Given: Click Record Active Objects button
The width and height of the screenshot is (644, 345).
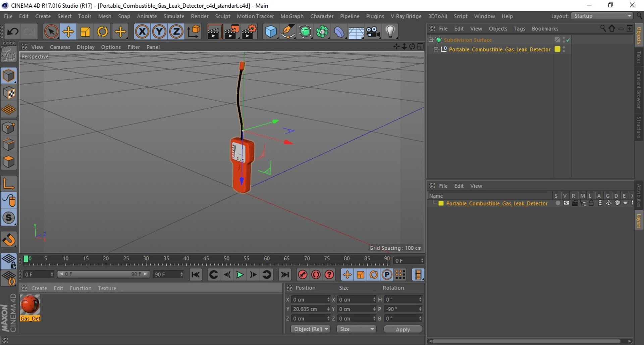Looking at the screenshot, I should pos(303,275).
